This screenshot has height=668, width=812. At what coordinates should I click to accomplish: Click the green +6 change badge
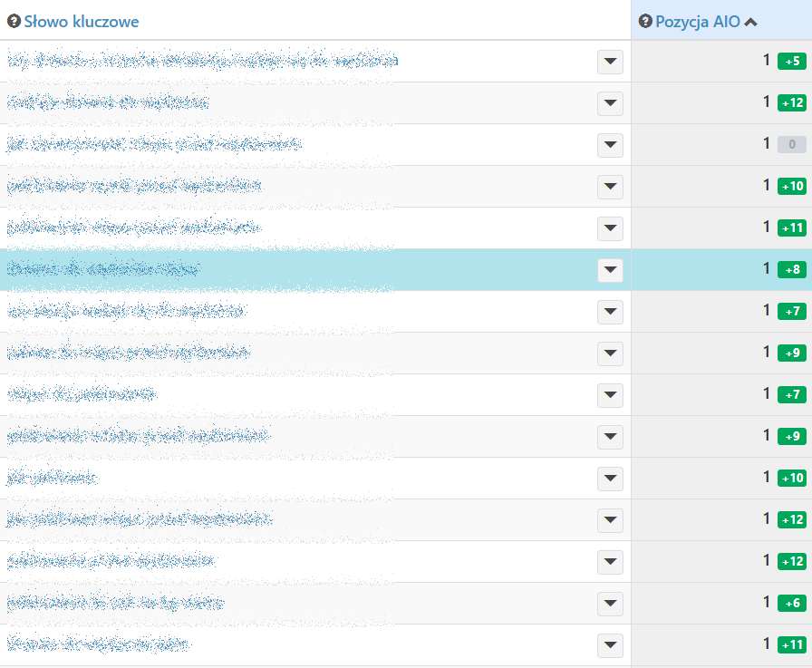point(792,603)
